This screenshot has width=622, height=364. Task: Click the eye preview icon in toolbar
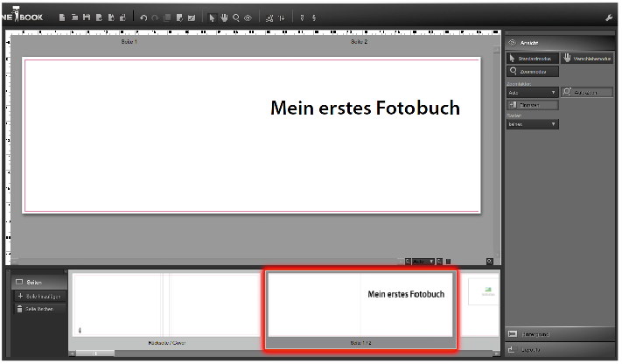[248, 17]
